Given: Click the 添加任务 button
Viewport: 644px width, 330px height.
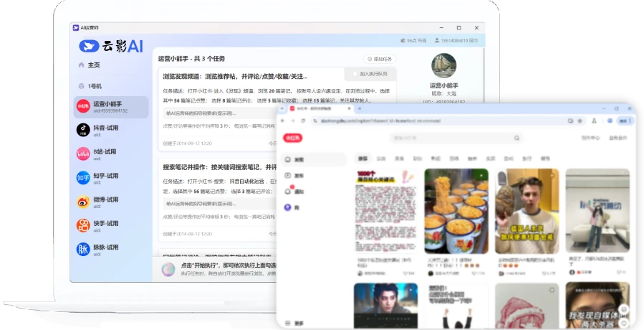Looking at the screenshot, I should click(x=380, y=59).
